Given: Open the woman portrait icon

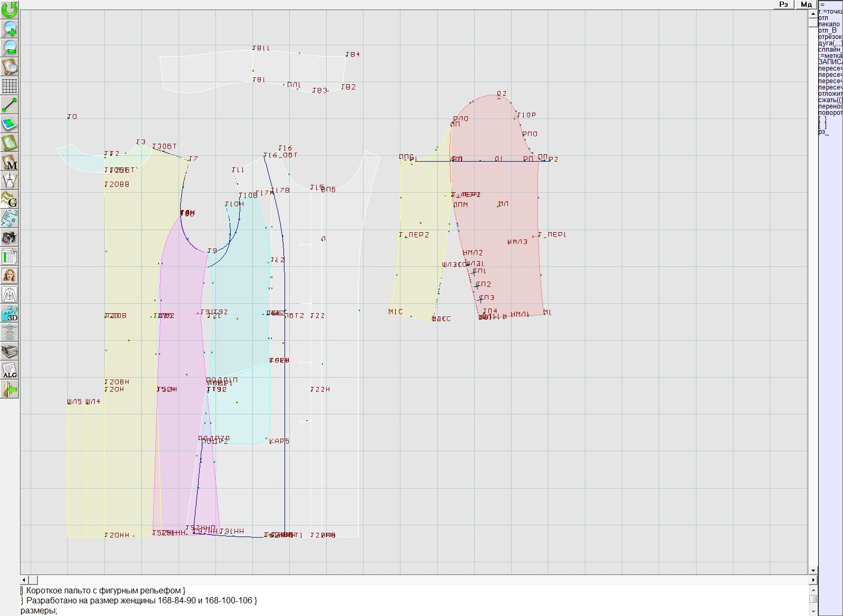Looking at the screenshot, I should point(9,275).
